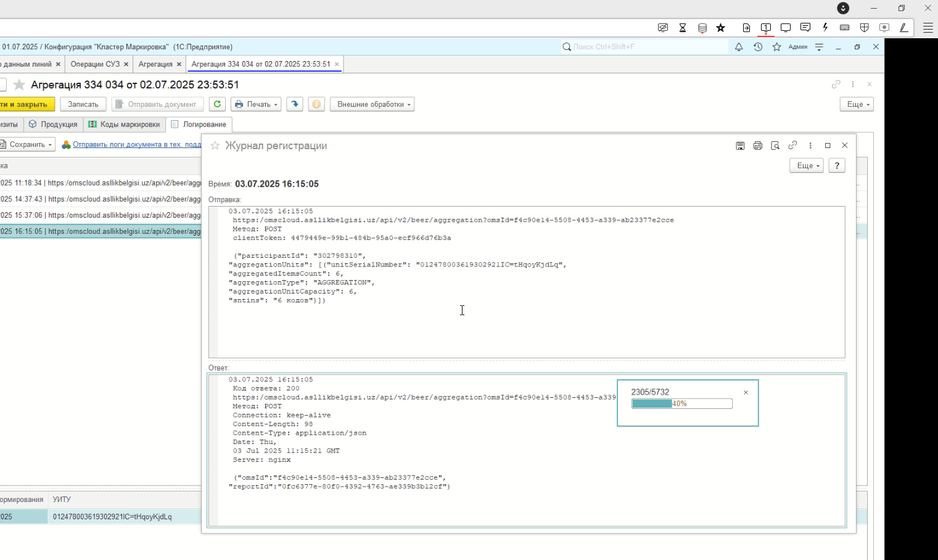Expand Еще menu in Журнал регистрации

click(x=807, y=165)
